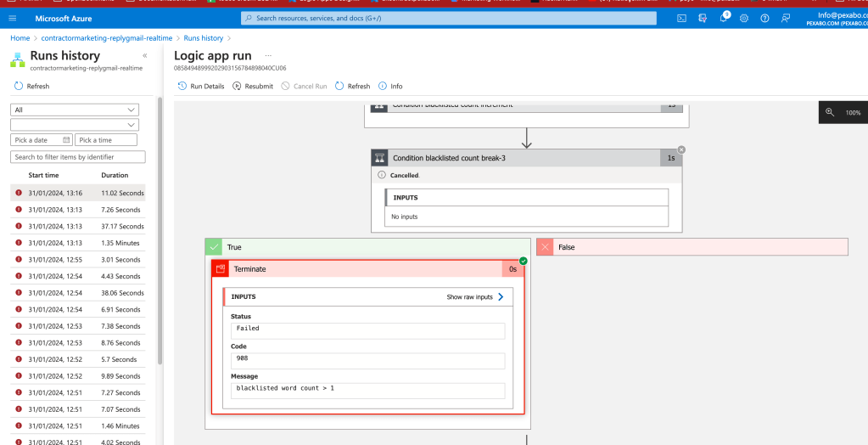Click the Microsoft Azure logo text
This screenshot has height=445, width=868.
64,19
